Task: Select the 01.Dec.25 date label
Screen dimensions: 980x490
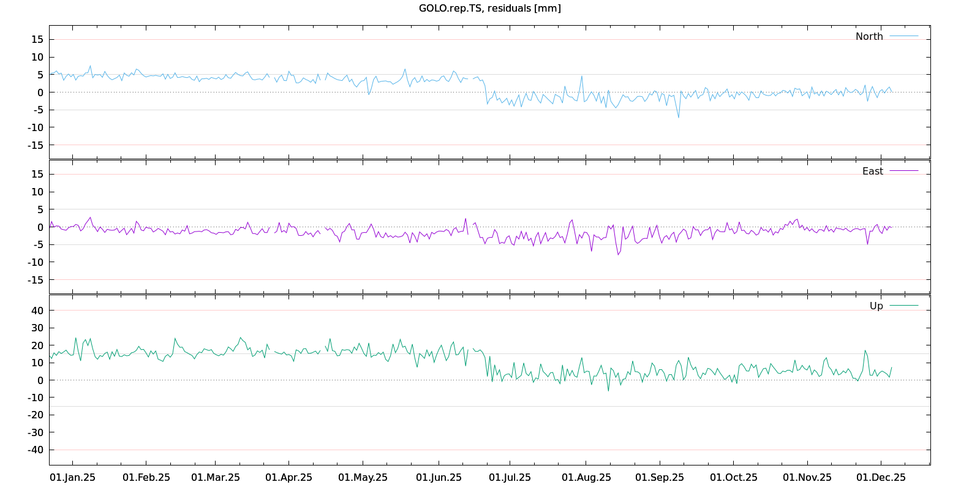Action: (x=881, y=477)
